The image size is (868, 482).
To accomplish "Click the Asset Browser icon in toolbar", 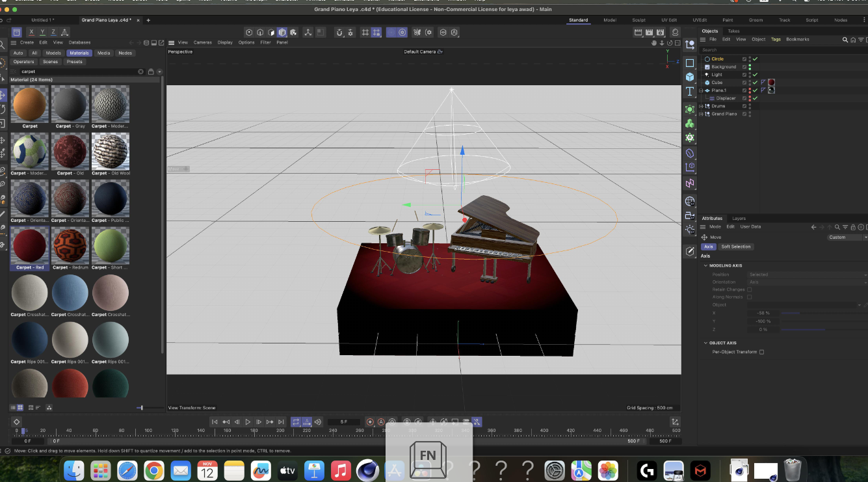I will [17, 33].
